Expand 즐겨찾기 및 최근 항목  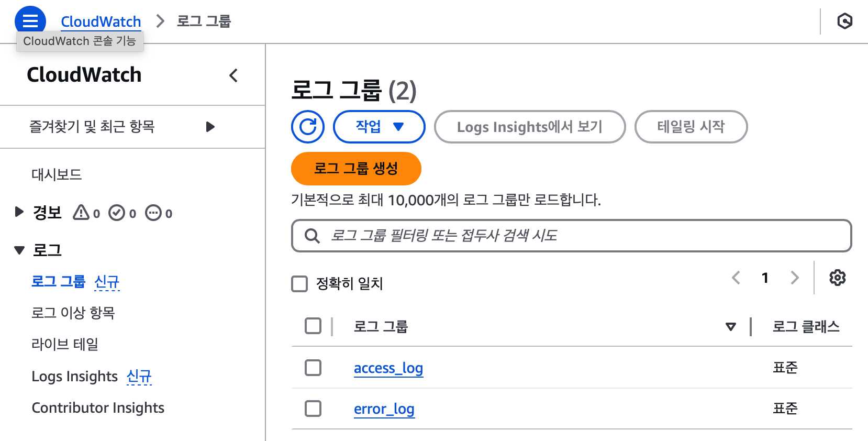coord(210,127)
